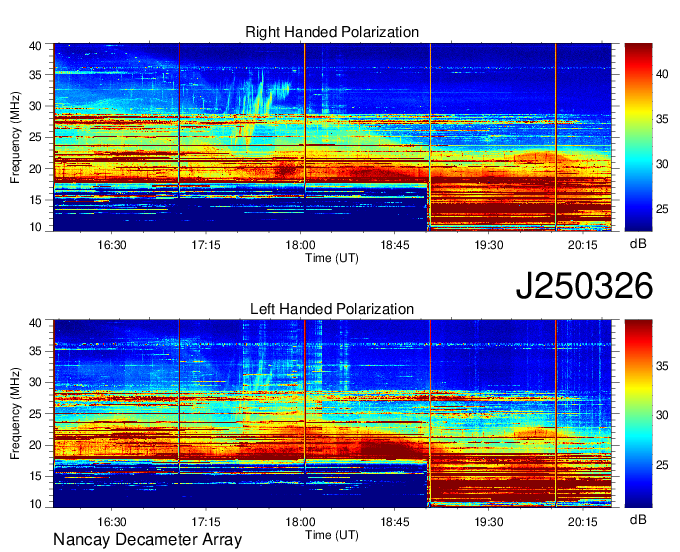Click the 40 dB label on top colorbar
The image size is (680, 552).
tap(662, 74)
